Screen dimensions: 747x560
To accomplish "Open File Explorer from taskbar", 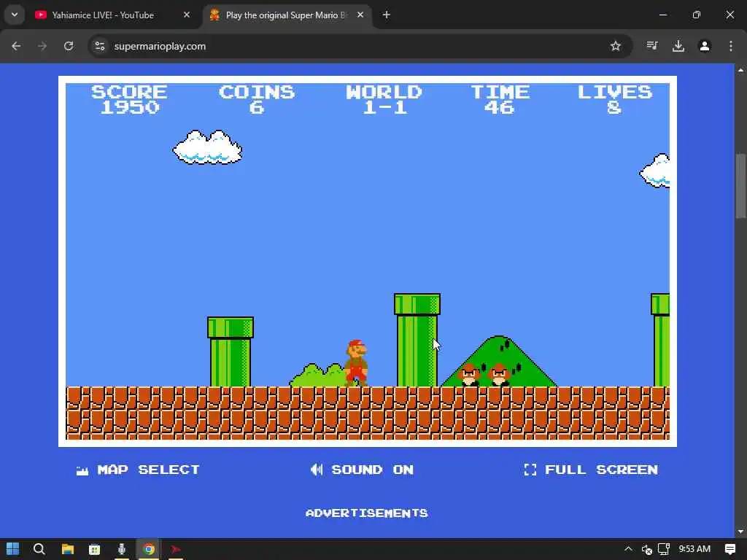I will click(67, 549).
